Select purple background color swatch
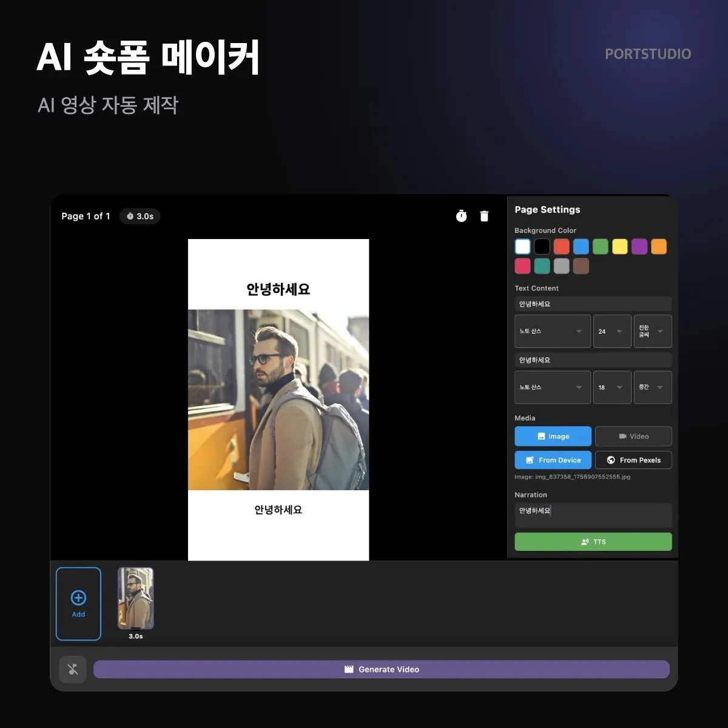Screen dimensions: 728x728 click(x=639, y=246)
